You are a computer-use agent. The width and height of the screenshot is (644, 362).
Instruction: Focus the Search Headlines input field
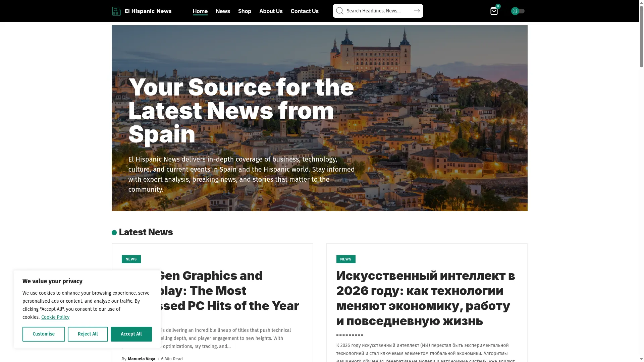tap(378, 11)
